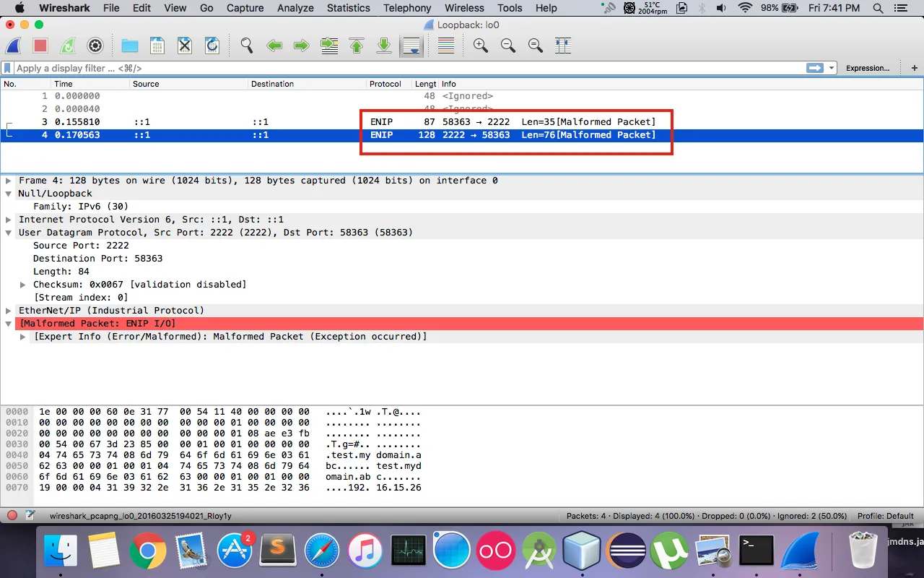Screen dimensions: 924x578
Task: Open a capture file with folder icon
Action: 130,46
